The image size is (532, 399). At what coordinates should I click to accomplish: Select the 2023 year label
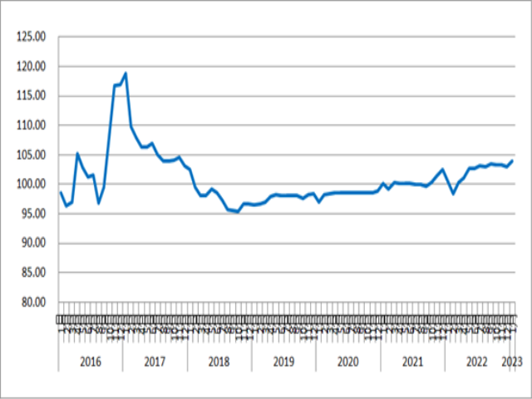(x=512, y=362)
